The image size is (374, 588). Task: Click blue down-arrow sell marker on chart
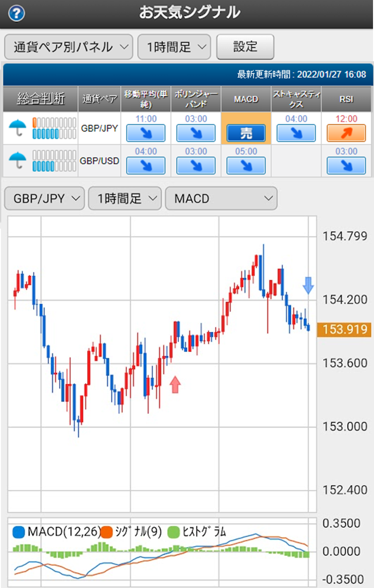308,286
